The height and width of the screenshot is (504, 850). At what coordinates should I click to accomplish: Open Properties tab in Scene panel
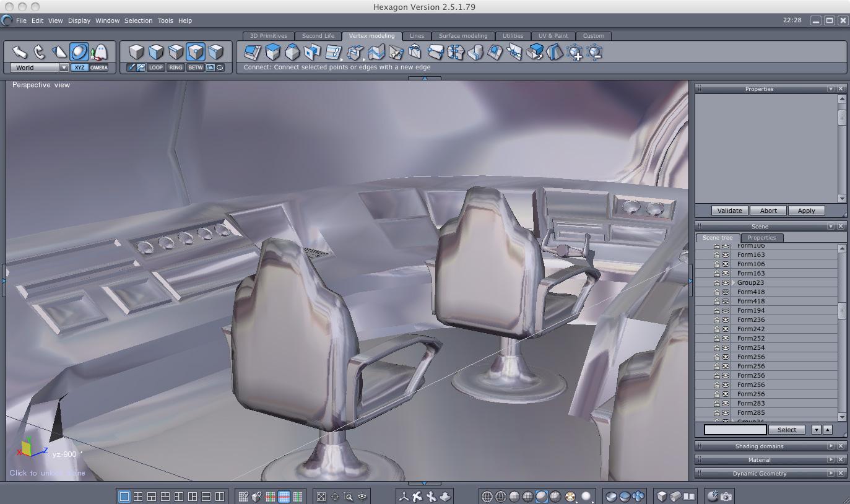pyautogui.click(x=761, y=238)
